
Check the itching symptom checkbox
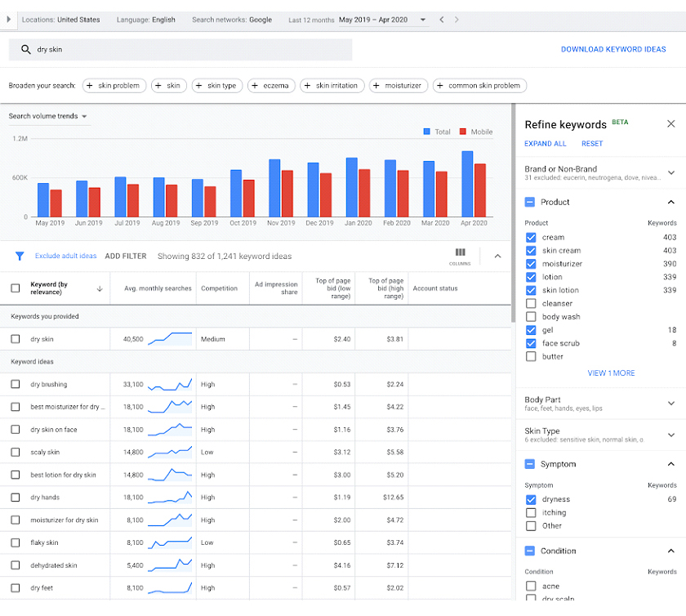(531, 512)
